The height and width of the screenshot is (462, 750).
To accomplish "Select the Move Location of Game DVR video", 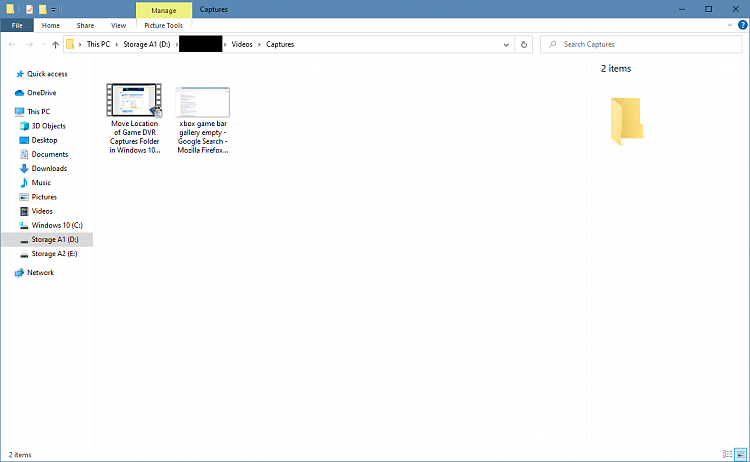I will [134, 100].
